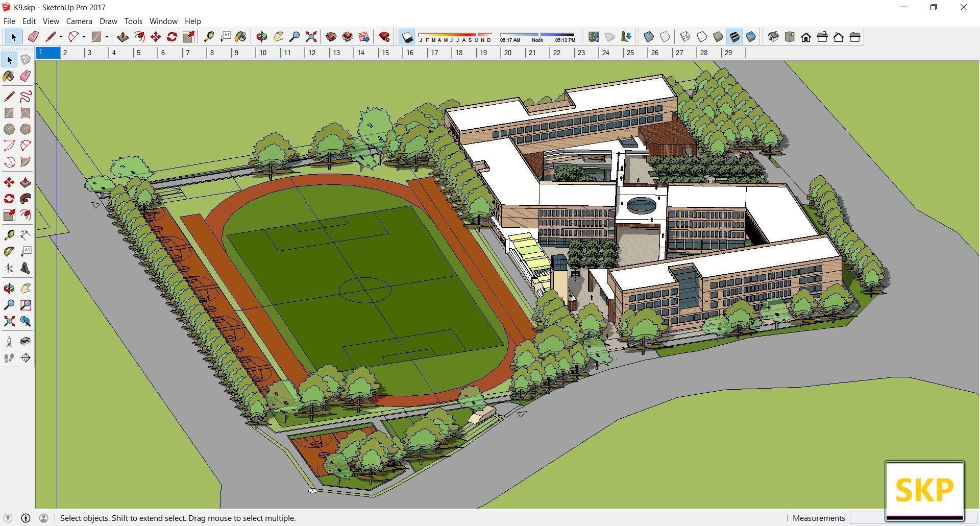Select Position Camera tool
Screen dimensions: 980x526
pyautogui.click(x=9, y=342)
